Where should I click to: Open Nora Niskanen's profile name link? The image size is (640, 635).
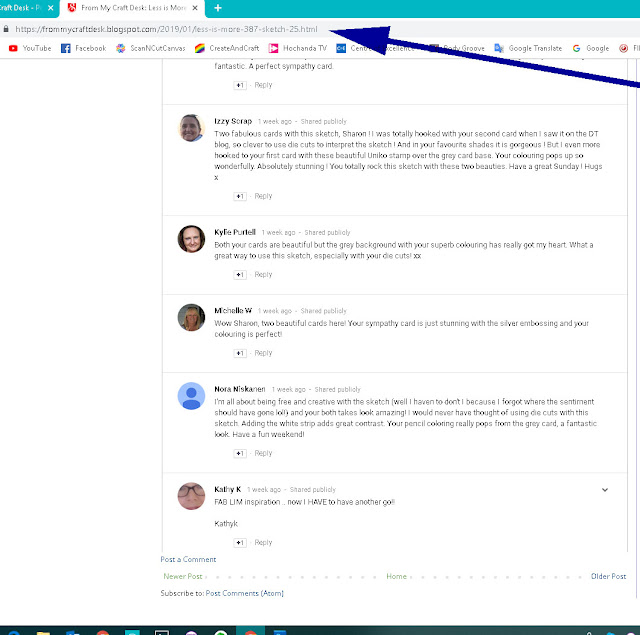click(240, 389)
